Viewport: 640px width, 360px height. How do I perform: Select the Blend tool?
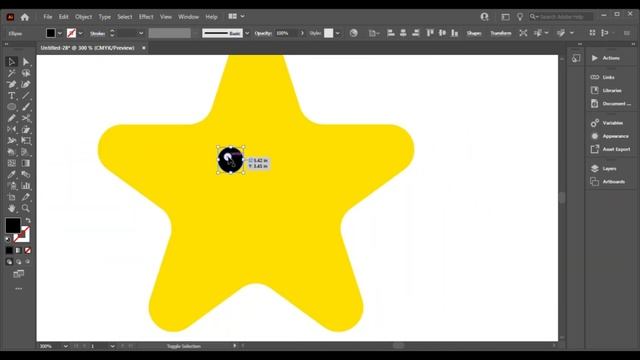click(x=26, y=174)
